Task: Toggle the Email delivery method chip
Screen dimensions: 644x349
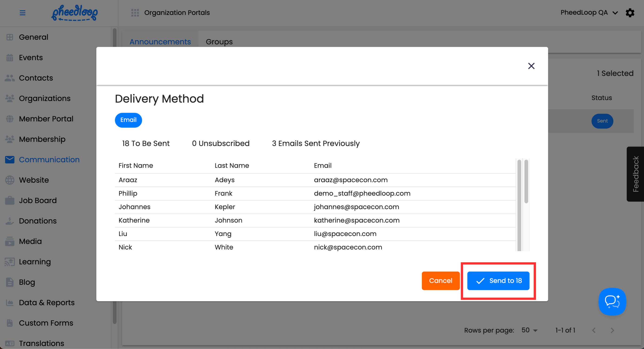Action: pyautogui.click(x=128, y=120)
